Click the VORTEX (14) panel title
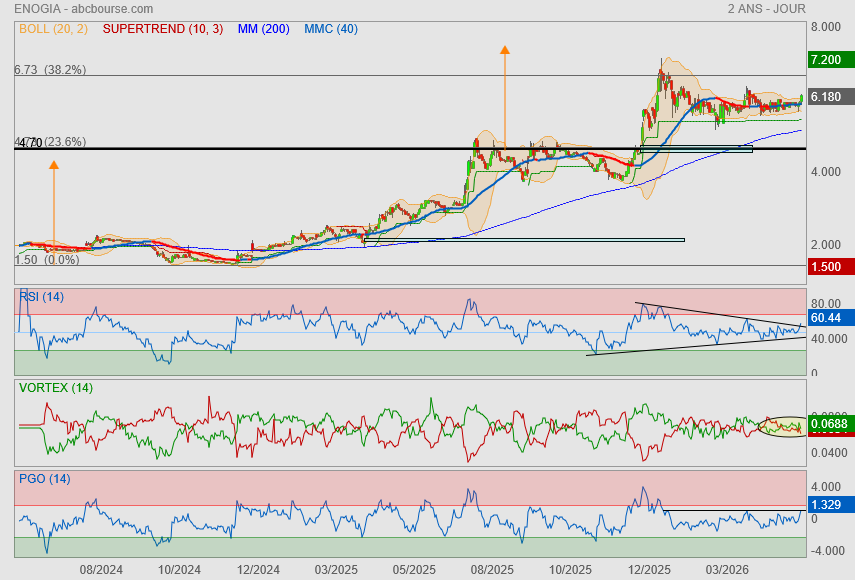This screenshot has height=580, width=855. [56, 388]
